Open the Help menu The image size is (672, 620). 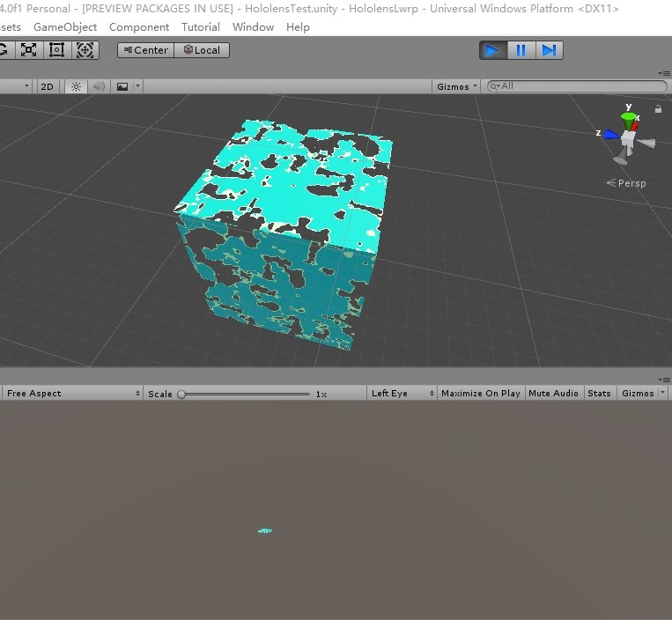(x=298, y=27)
